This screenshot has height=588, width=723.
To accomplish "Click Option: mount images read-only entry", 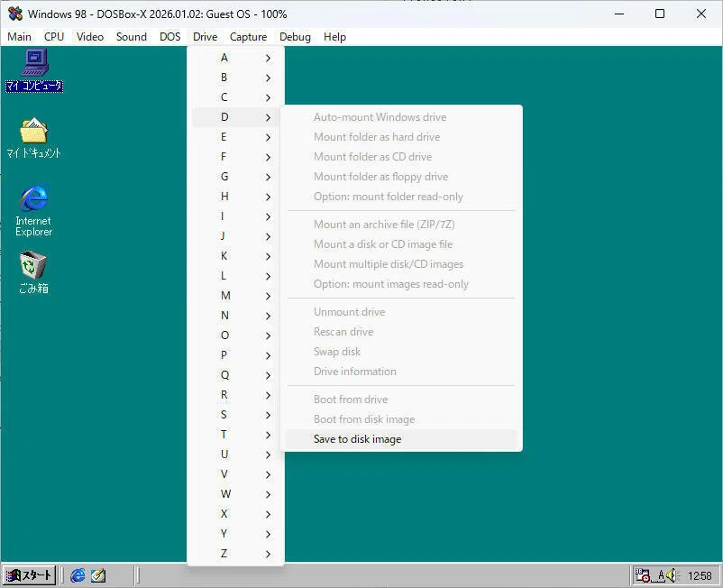I will click(401, 284).
